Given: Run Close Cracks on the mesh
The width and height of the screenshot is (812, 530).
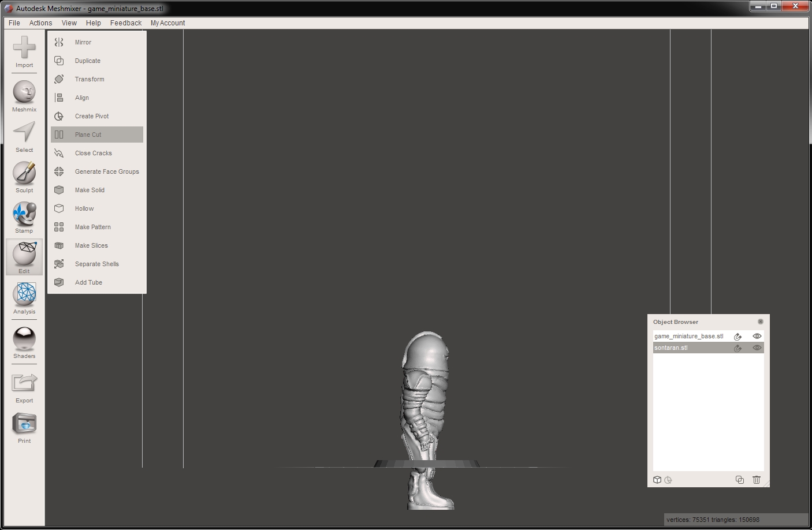Looking at the screenshot, I should [97, 153].
